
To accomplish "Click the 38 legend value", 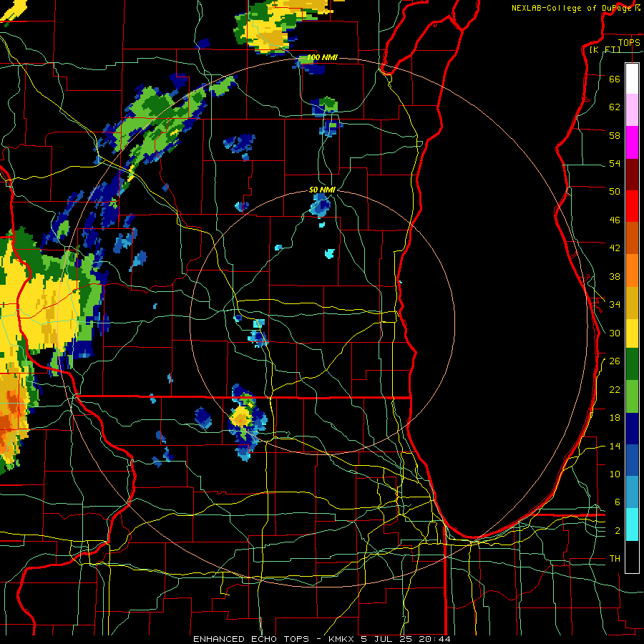I will pyautogui.click(x=615, y=276).
